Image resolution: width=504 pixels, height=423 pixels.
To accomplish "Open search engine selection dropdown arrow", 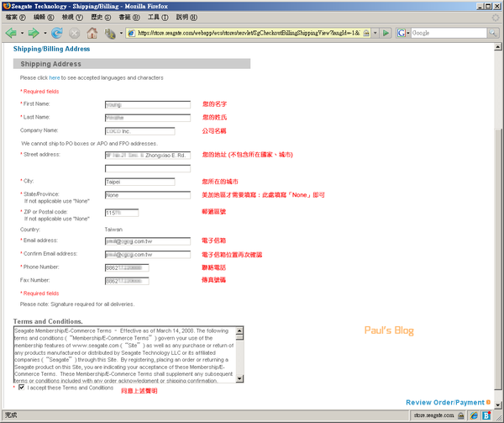I will [408, 33].
